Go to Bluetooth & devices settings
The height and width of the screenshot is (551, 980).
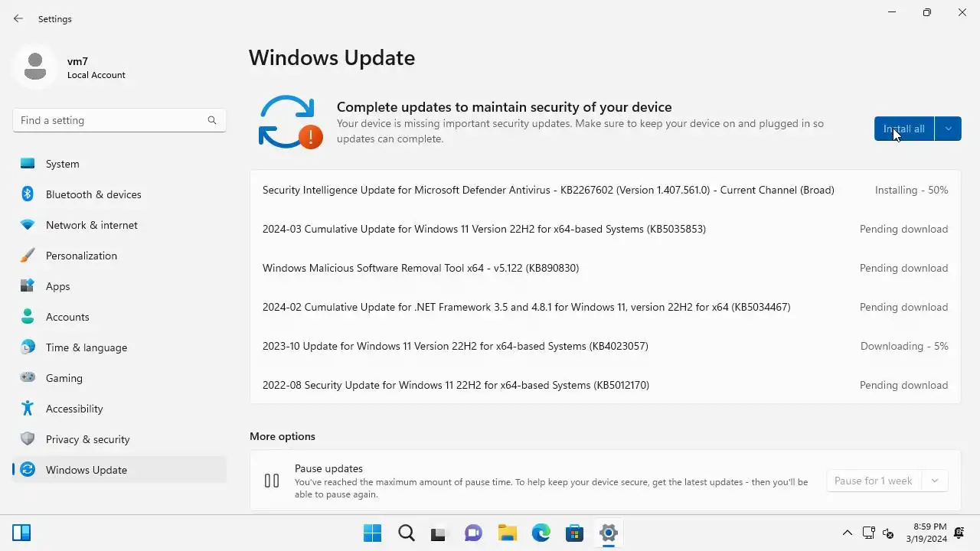click(119, 194)
